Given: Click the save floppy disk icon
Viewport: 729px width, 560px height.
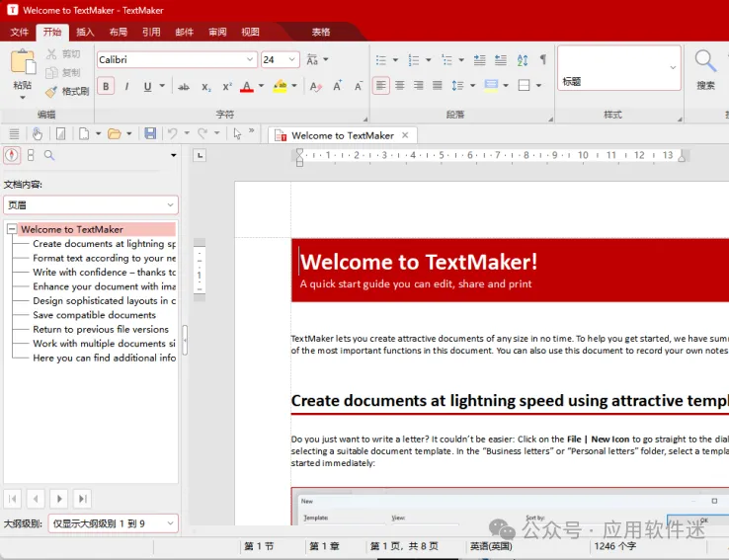Looking at the screenshot, I should click(150, 133).
